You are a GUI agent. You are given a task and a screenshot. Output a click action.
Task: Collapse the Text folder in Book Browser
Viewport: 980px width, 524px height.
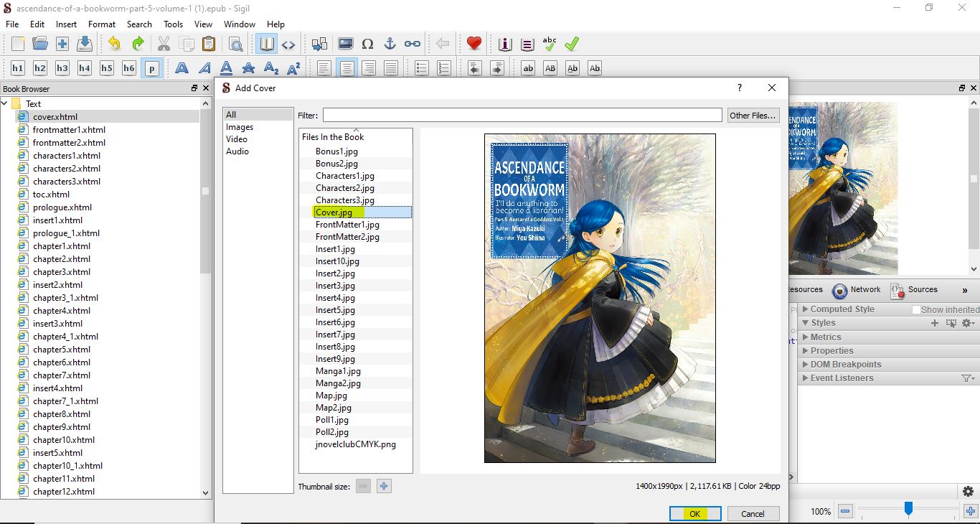(x=5, y=103)
